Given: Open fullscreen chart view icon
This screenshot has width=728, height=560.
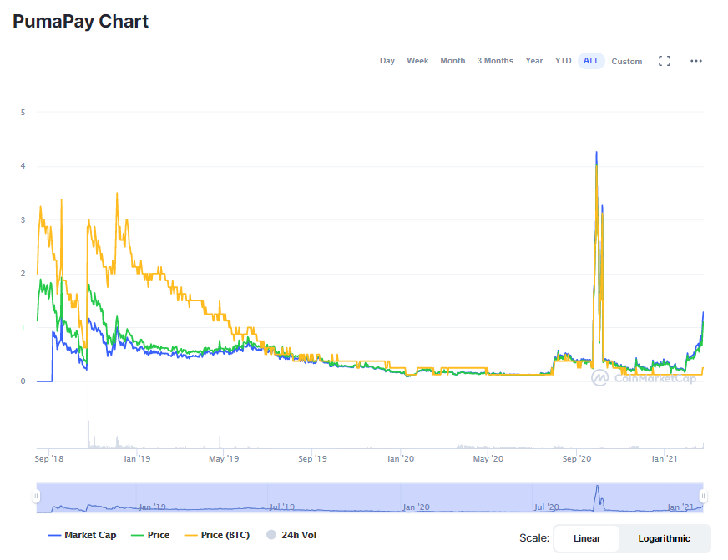Looking at the screenshot, I should pos(665,61).
